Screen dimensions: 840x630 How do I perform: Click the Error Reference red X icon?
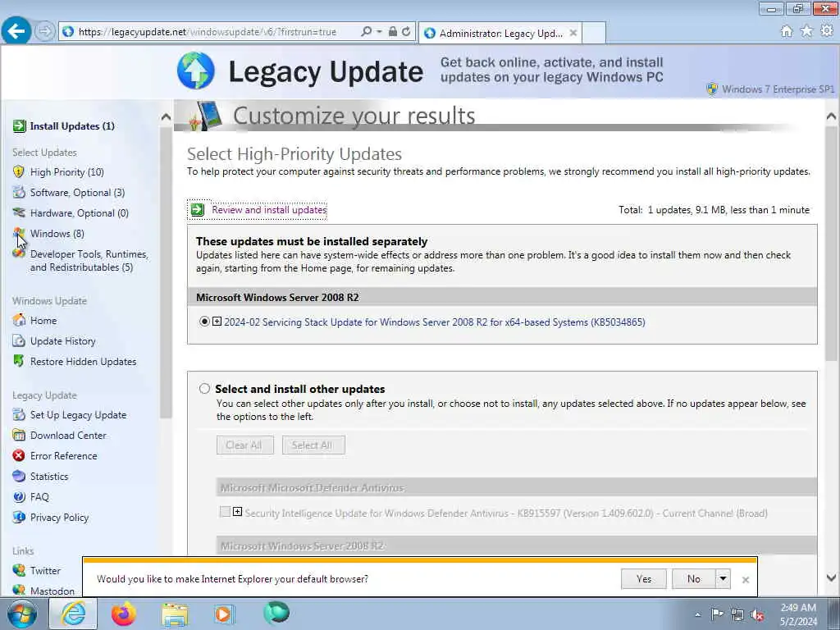19,455
